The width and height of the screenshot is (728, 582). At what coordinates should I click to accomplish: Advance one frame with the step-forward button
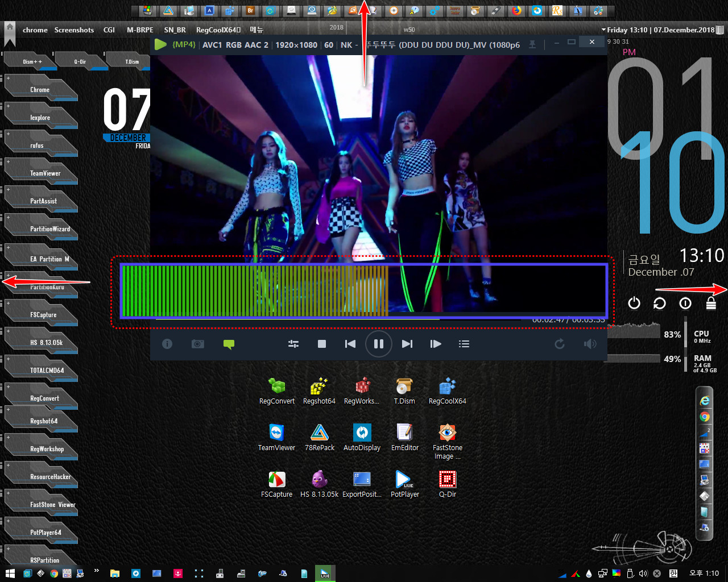point(436,344)
